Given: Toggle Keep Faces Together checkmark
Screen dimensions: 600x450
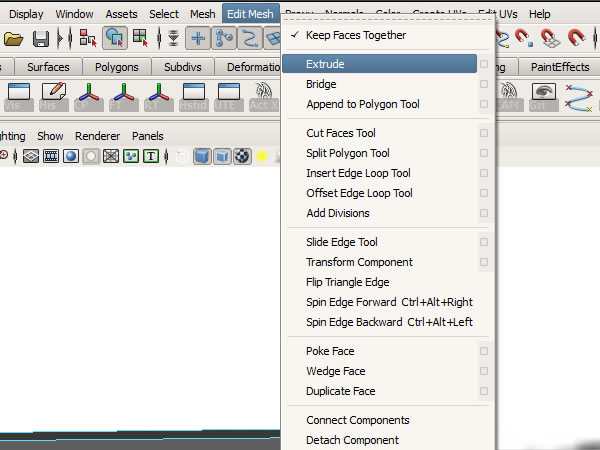Looking at the screenshot, I should 295,35.
